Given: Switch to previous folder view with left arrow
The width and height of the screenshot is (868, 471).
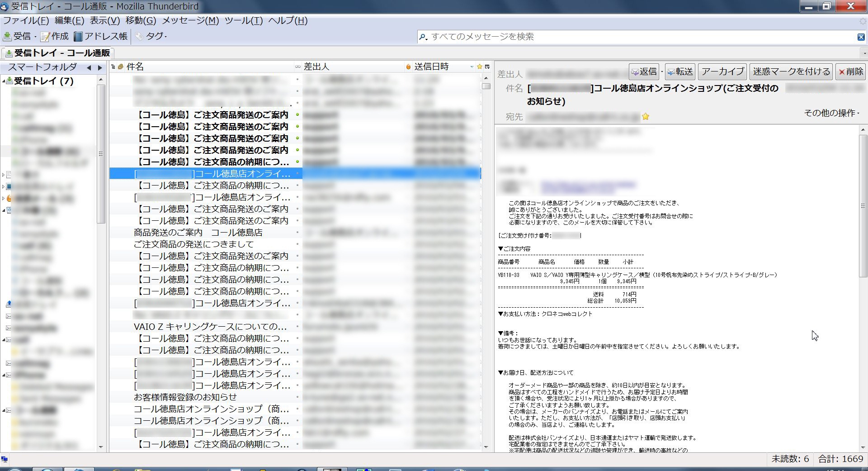Looking at the screenshot, I should (89, 67).
